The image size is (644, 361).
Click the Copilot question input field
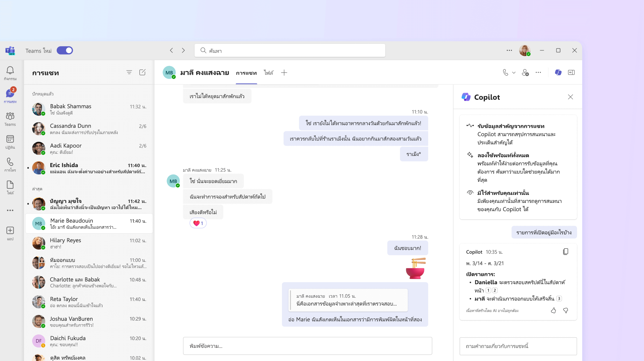(x=518, y=346)
